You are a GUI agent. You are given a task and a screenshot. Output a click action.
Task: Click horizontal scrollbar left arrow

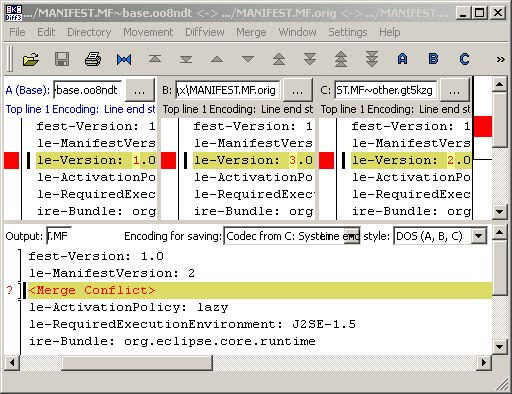[x=12, y=363]
